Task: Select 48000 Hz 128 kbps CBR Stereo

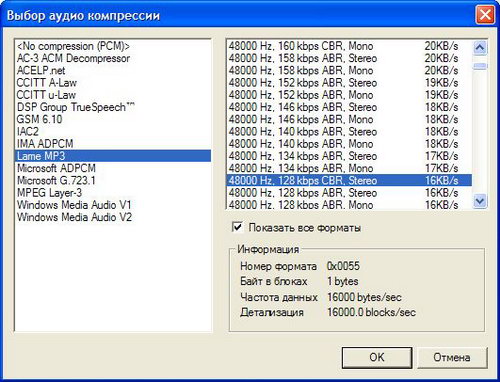Action: pos(349,181)
